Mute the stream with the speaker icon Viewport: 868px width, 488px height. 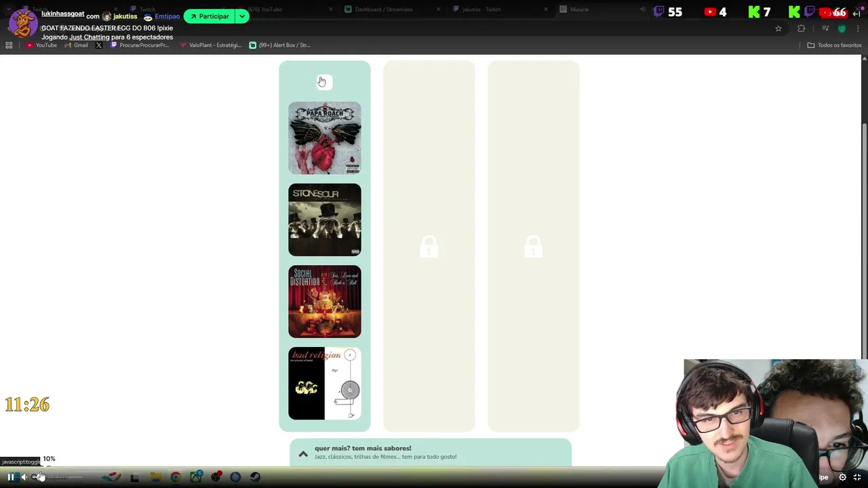pos(24,477)
